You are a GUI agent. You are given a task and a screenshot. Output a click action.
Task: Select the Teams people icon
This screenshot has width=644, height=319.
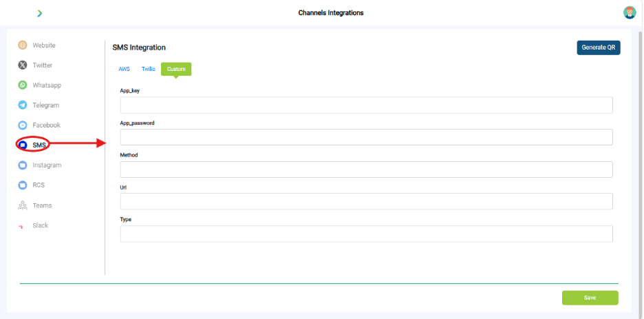click(x=23, y=205)
